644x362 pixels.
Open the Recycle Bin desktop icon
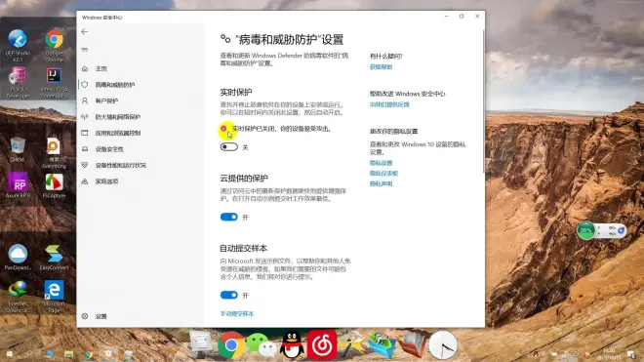[18, 150]
